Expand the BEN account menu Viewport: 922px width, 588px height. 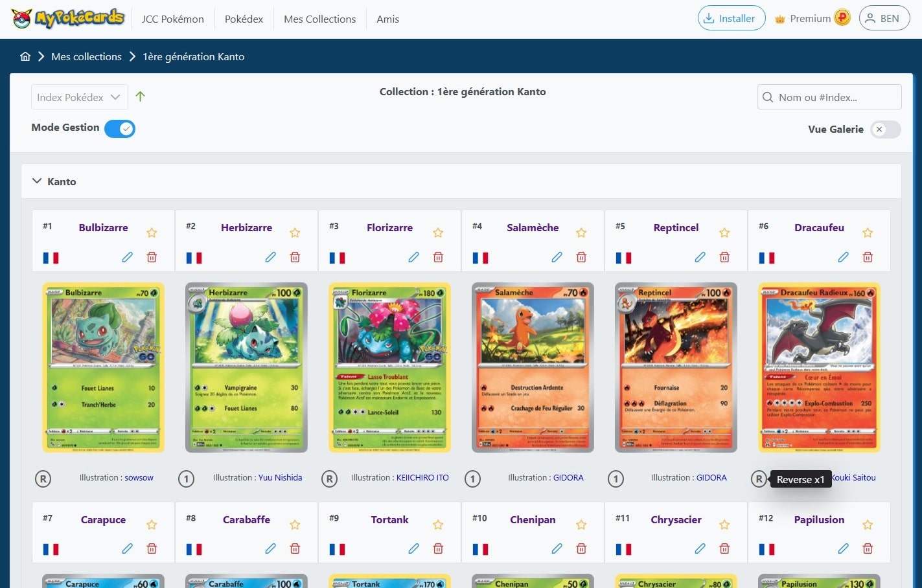[884, 17]
